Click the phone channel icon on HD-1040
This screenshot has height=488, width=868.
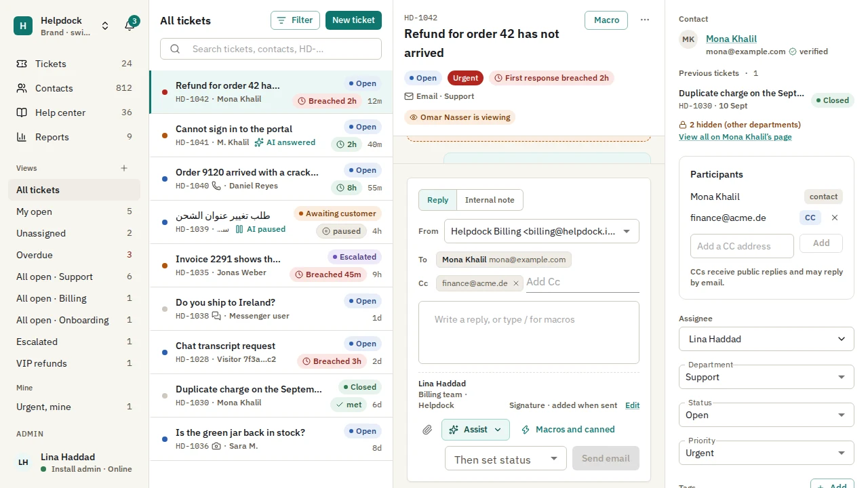pyautogui.click(x=216, y=186)
